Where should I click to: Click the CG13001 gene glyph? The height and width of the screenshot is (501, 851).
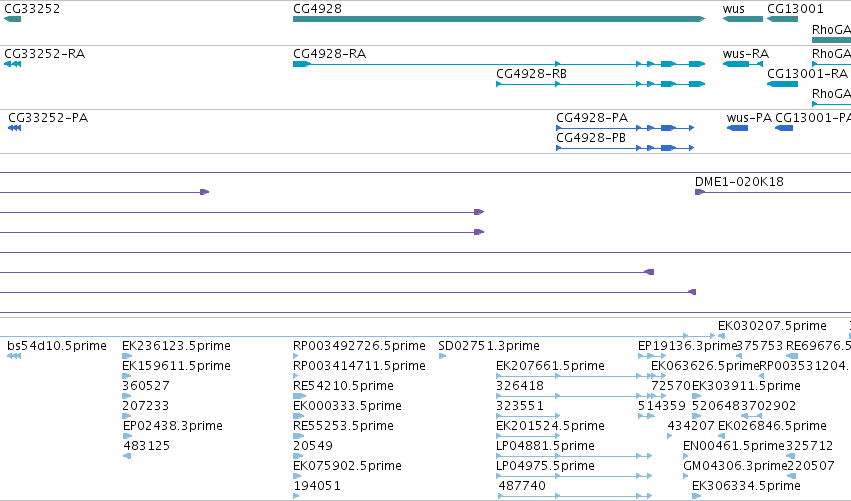tap(782, 19)
